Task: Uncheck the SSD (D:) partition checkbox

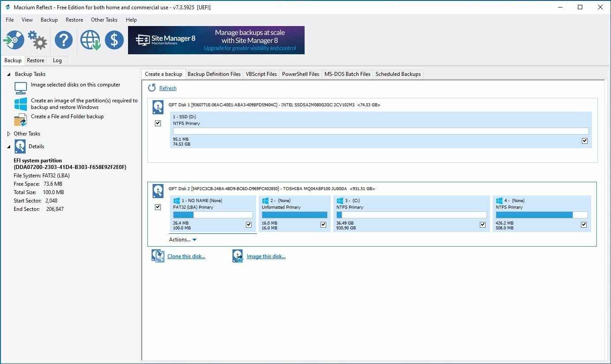Action: coord(585,141)
